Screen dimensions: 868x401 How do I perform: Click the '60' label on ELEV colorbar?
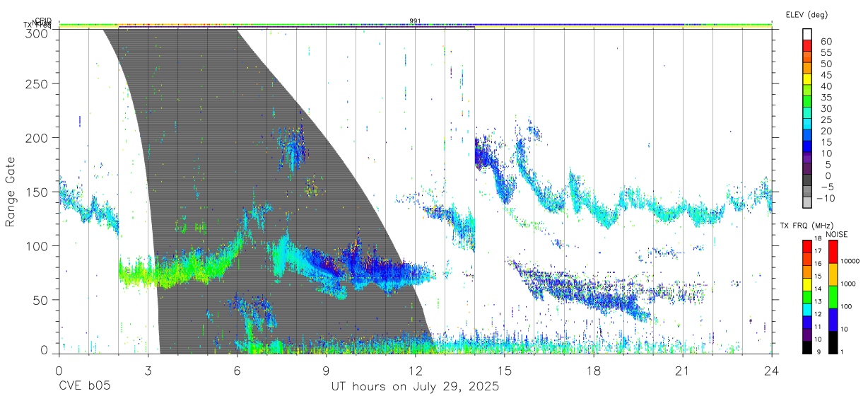point(826,42)
